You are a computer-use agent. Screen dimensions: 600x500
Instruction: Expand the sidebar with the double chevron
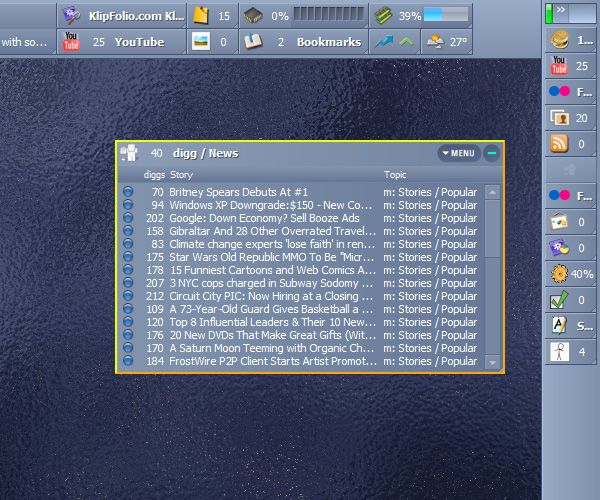tap(561, 9)
